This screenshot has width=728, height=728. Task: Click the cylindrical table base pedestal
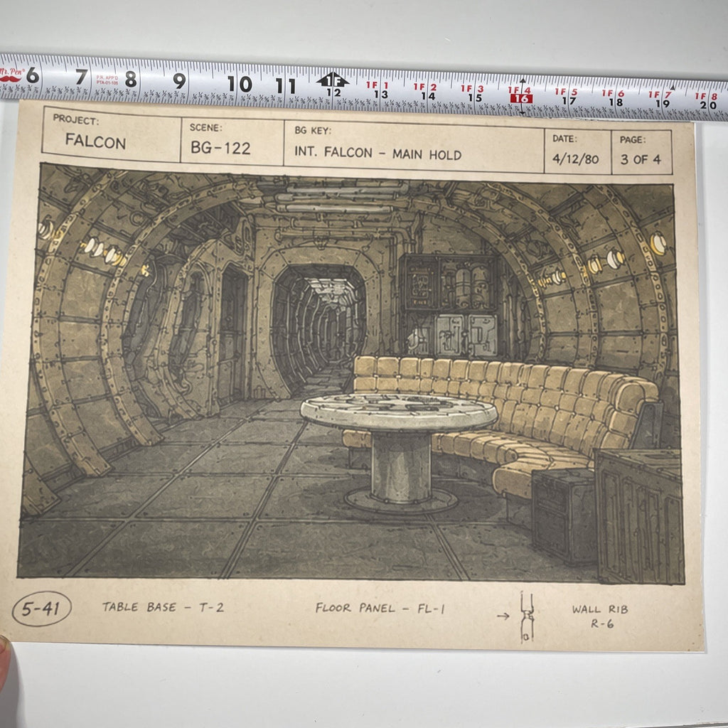[401, 468]
